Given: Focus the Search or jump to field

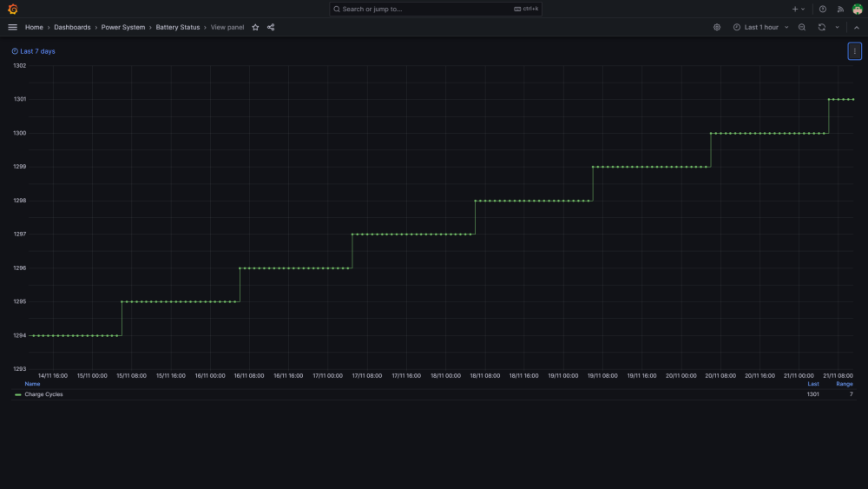Looking at the screenshot, I should (436, 9).
